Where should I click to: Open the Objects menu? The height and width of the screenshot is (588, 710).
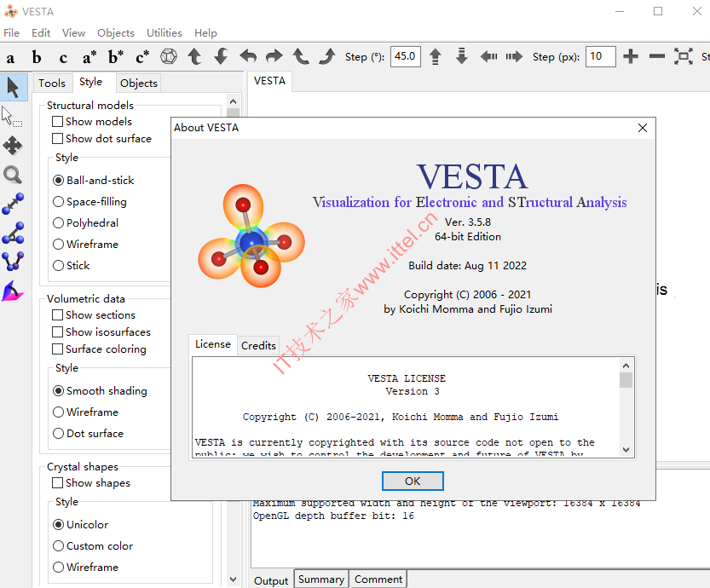115,33
